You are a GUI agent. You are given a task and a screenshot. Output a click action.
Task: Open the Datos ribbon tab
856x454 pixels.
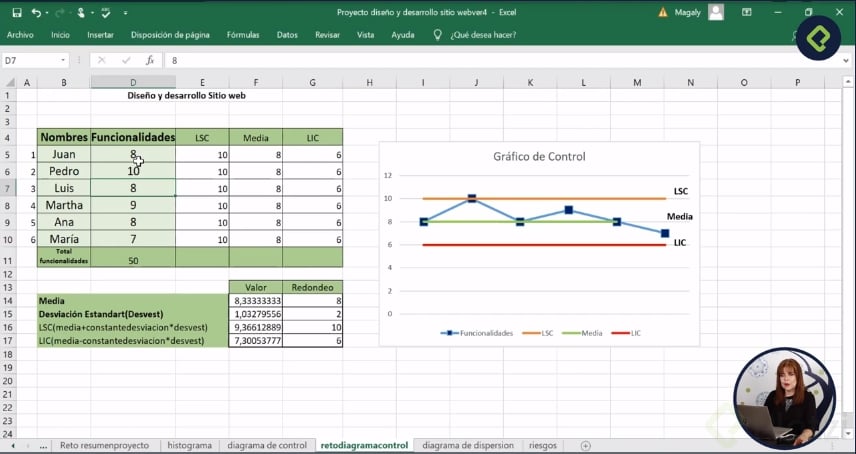[287, 35]
